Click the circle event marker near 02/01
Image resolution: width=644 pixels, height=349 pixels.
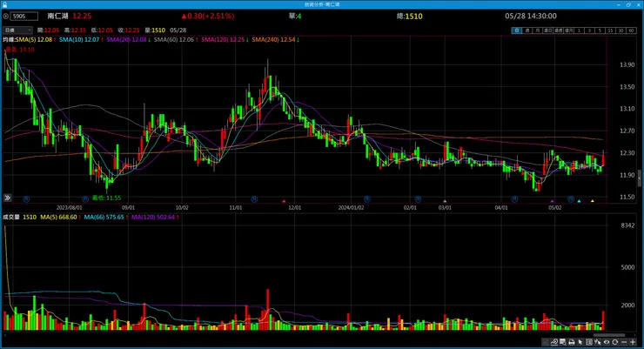[418, 199]
